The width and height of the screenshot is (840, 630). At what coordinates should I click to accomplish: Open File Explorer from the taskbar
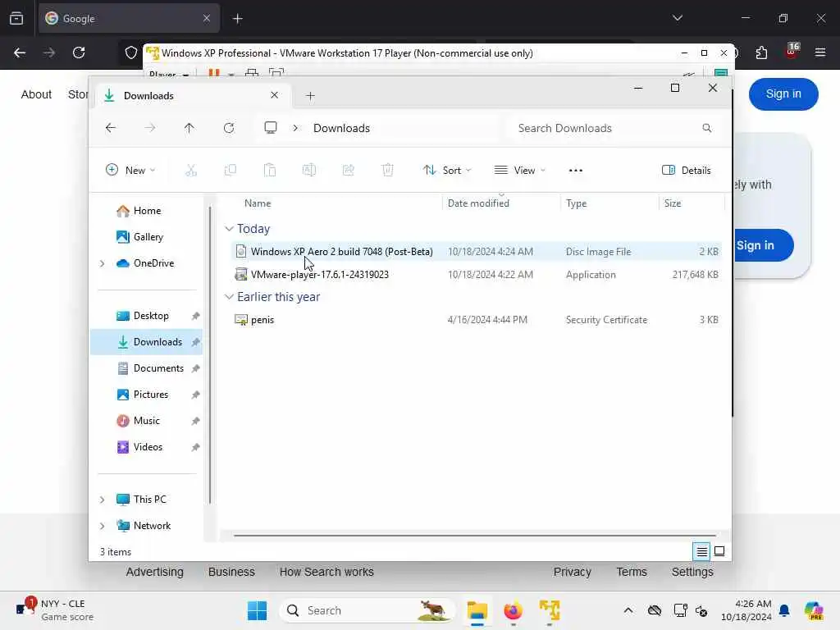pos(477,610)
